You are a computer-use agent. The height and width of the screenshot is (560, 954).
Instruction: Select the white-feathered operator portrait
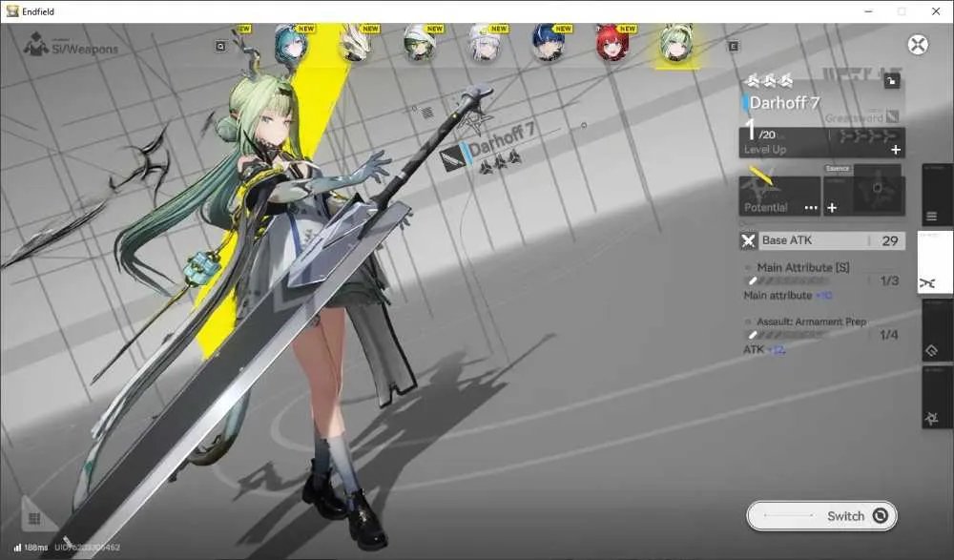[x=355, y=44]
